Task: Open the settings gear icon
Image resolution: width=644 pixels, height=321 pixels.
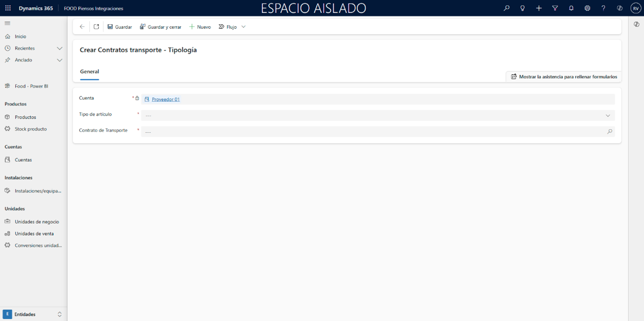Action: pyautogui.click(x=587, y=8)
